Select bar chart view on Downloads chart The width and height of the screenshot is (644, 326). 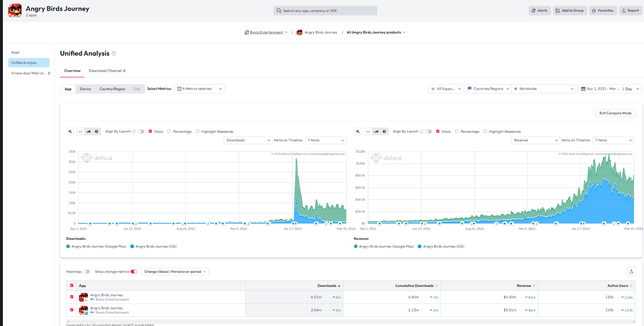(x=89, y=131)
